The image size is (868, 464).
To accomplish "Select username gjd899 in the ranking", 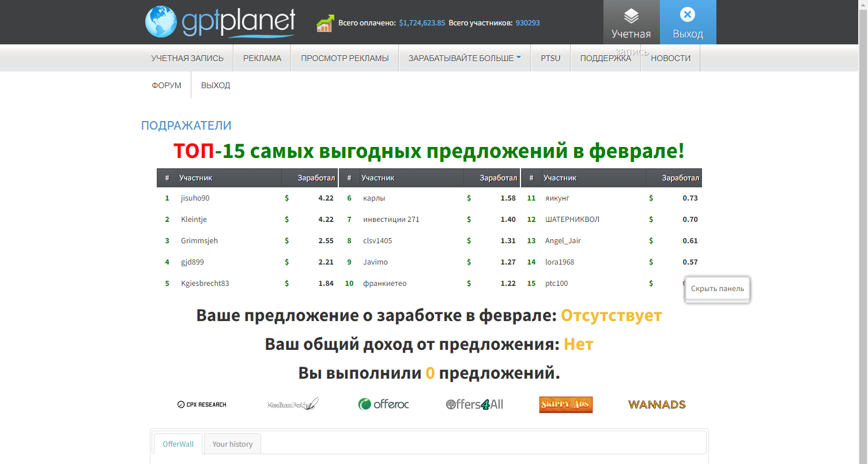I will [193, 262].
